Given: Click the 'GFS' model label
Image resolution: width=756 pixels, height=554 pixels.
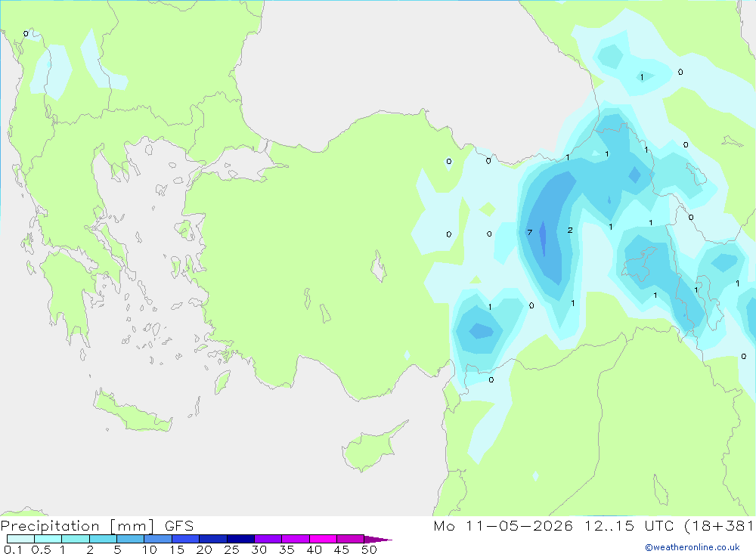Looking at the screenshot, I should 179,526.
